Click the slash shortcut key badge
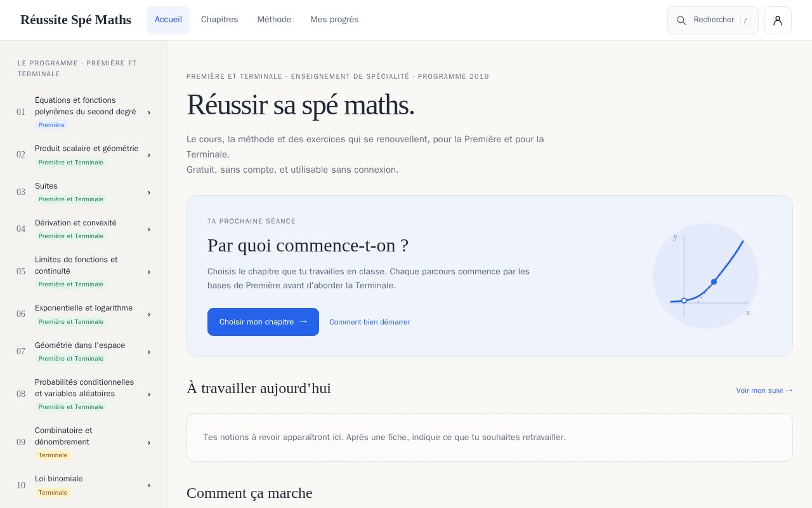 [x=745, y=20]
